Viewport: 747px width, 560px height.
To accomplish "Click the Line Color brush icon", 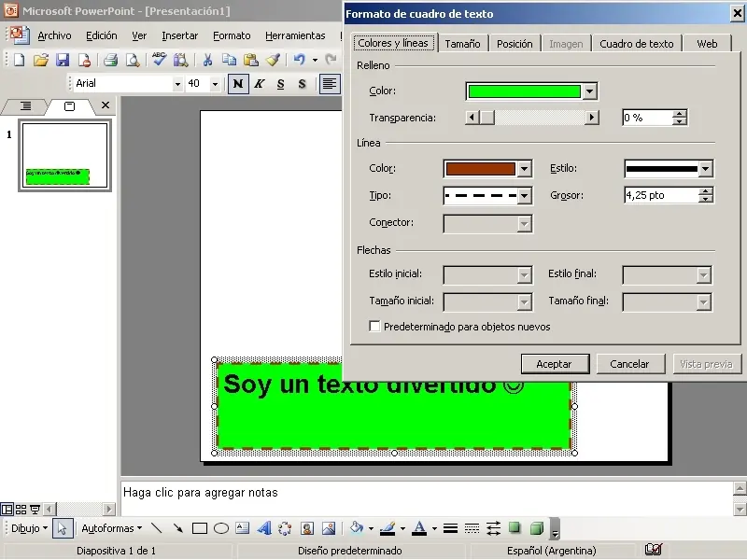I will pos(388,528).
